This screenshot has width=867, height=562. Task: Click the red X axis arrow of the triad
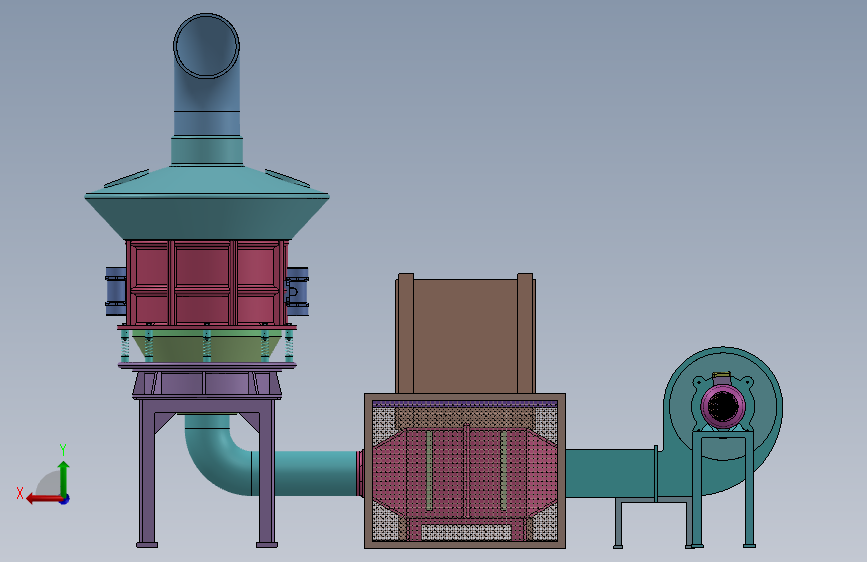coord(43,499)
